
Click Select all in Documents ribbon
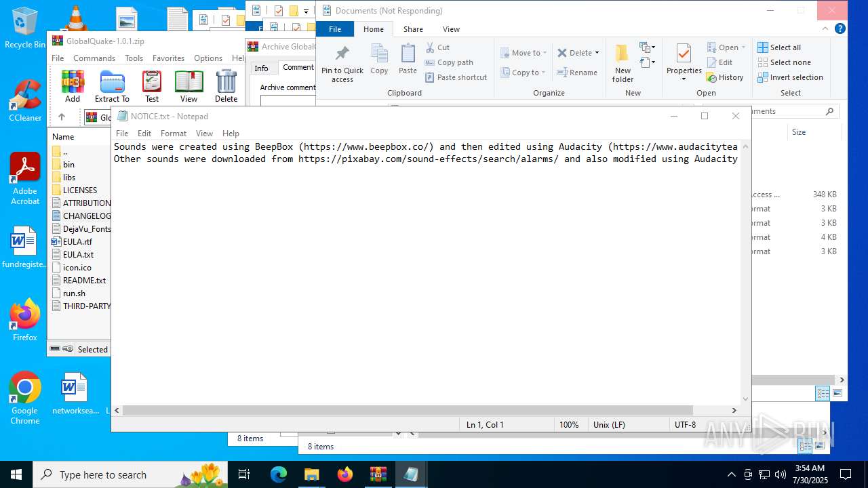[x=779, y=47]
